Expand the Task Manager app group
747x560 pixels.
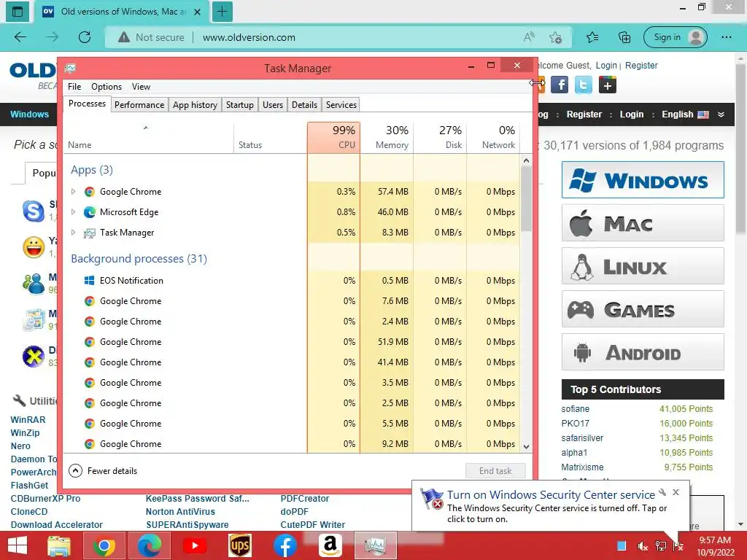[x=73, y=233]
